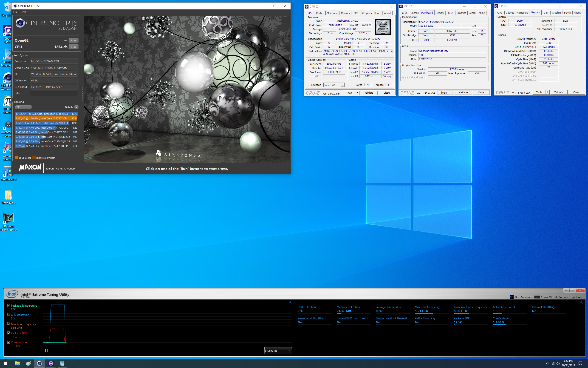Expand ranking Details arrow in Cinebench
Viewport: 588px width, 368px height.
pyautogui.click(x=76, y=107)
